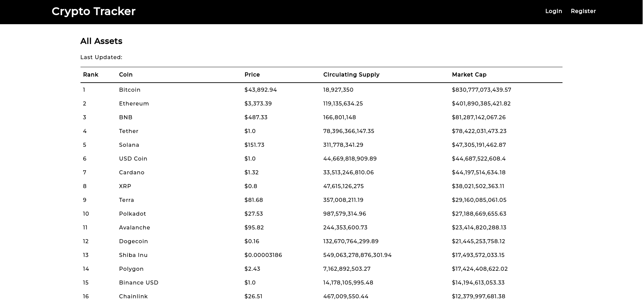Image resolution: width=644 pixels, height=304 pixels.
Task: Select the Chainlink row
Action: pyautogui.click(x=133, y=296)
